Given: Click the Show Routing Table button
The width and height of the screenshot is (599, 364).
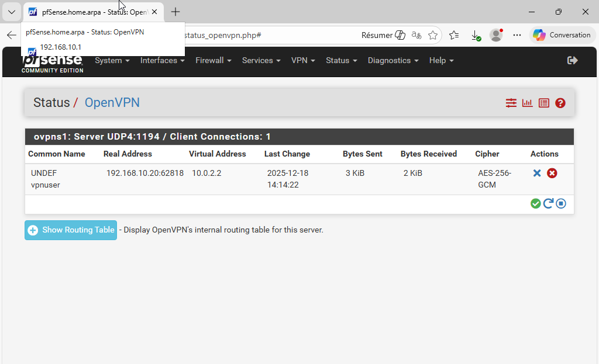Looking at the screenshot, I should (x=71, y=230).
